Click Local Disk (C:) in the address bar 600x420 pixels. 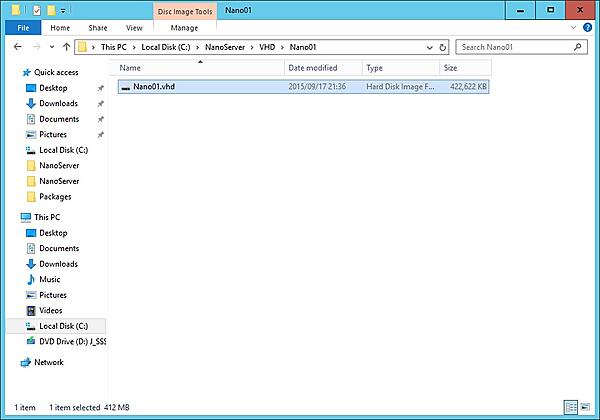click(x=166, y=47)
